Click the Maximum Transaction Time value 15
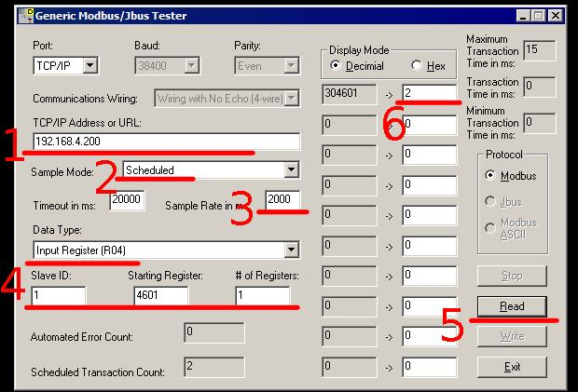 tap(540, 51)
